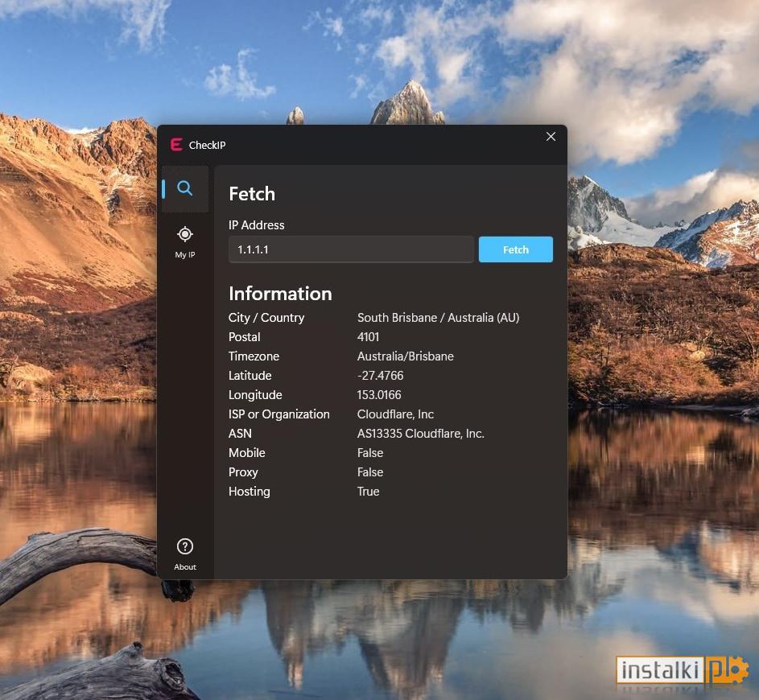Screen dimensions: 759x700
Task: Click the South Brisbane / Australia value
Action: coord(438,318)
